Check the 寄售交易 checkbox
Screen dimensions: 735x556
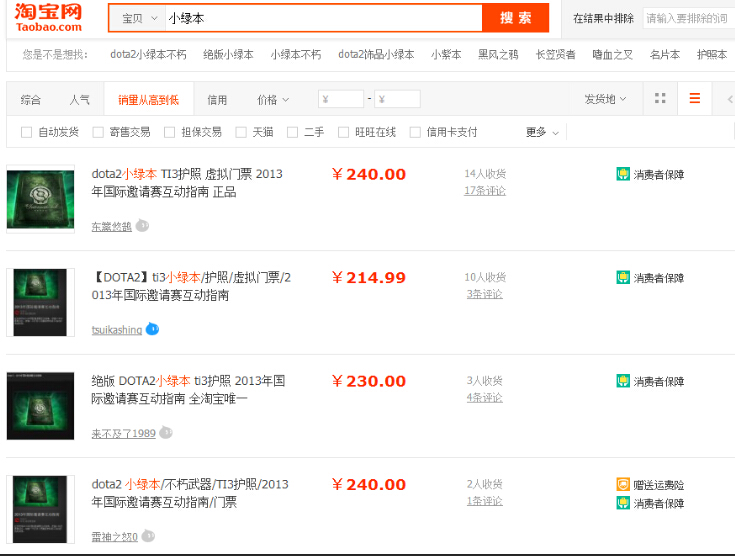(x=98, y=132)
